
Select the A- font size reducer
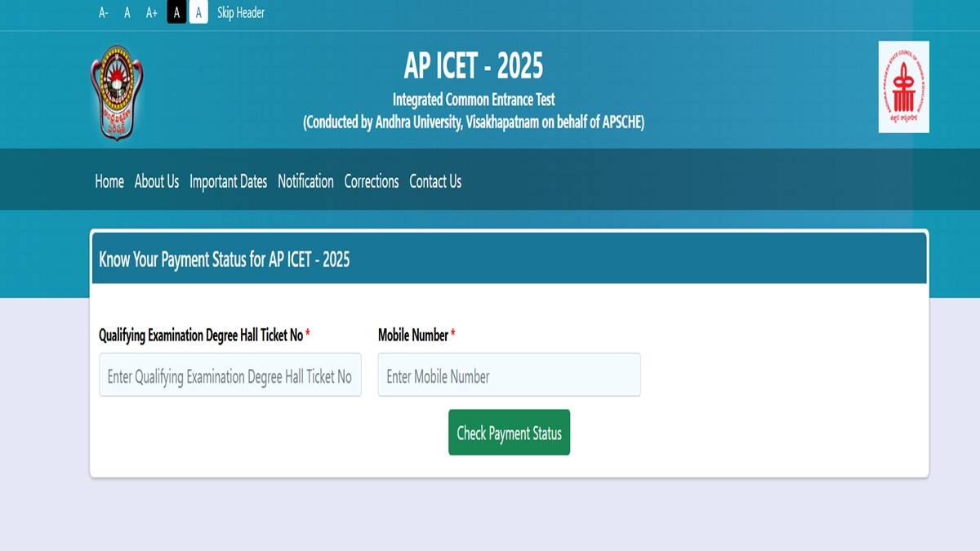click(102, 12)
